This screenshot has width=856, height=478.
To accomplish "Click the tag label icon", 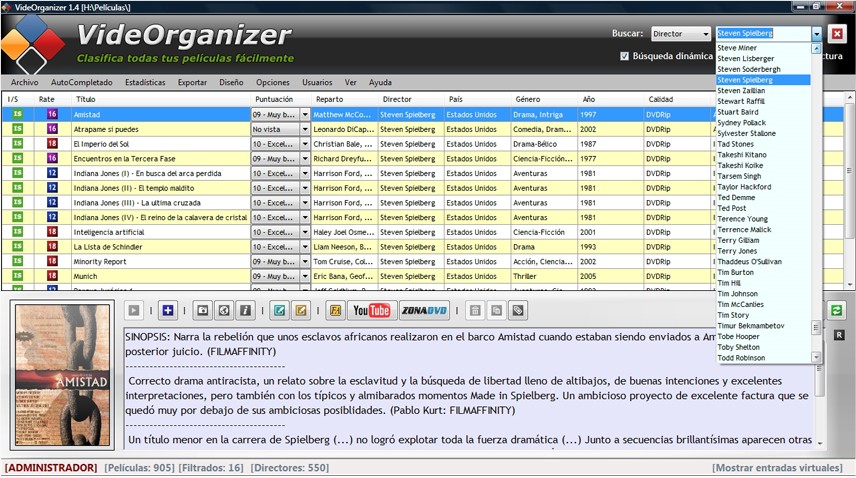I will (x=518, y=310).
